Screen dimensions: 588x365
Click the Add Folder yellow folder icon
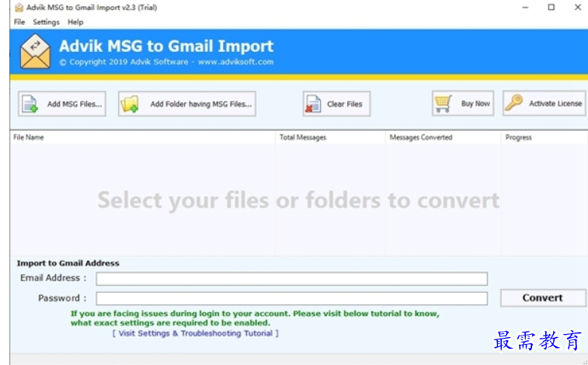tap(130, 104)
